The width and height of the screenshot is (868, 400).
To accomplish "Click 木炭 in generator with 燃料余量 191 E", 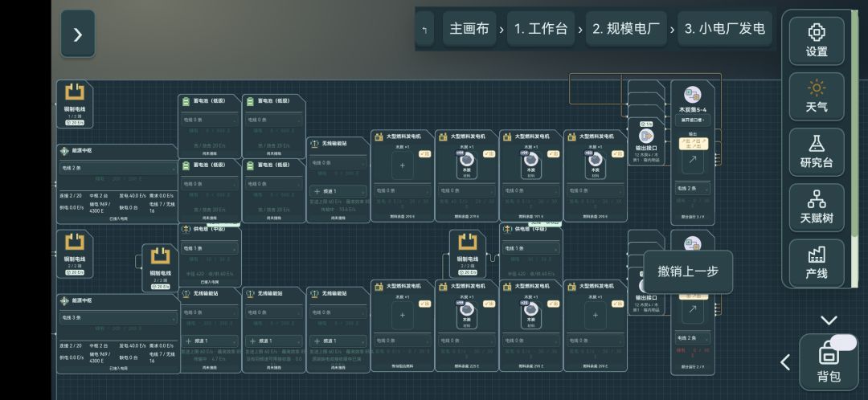I will (531, 165).
